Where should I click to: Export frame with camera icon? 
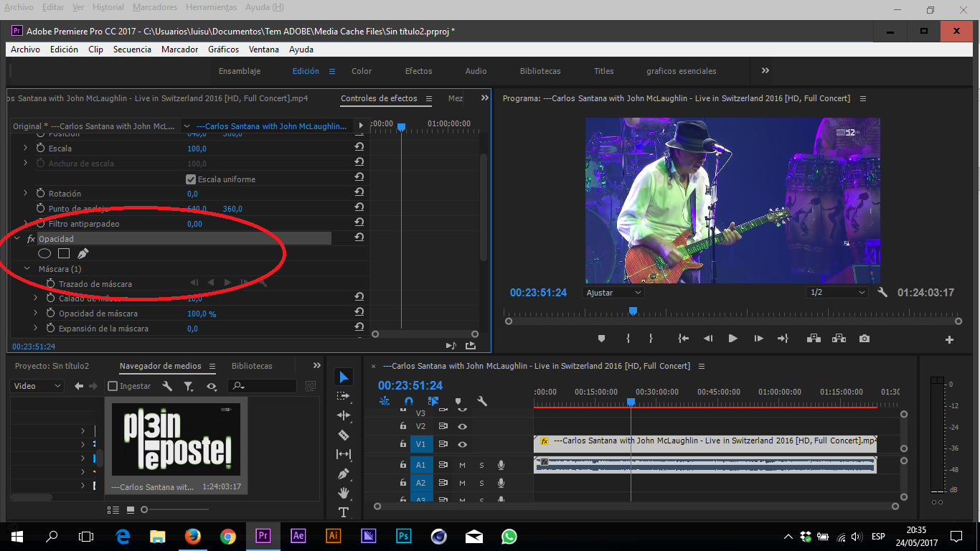click(865, 339)
